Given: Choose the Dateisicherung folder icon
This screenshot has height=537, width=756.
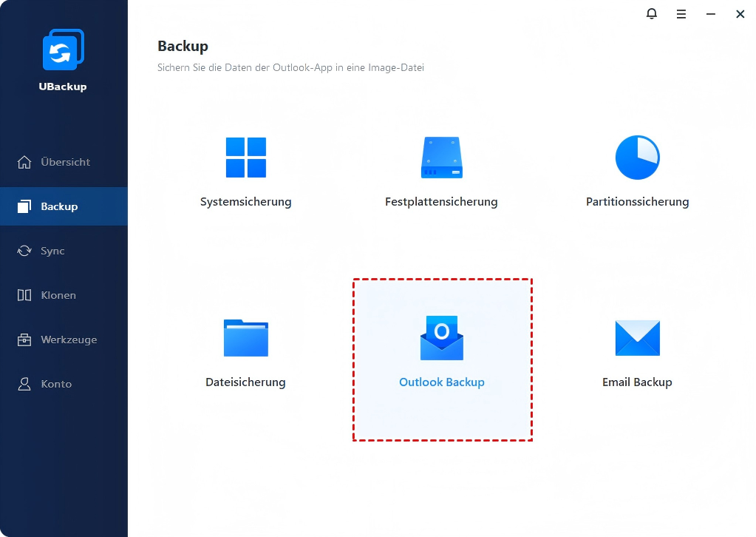Looking at the screenshot, I should [245, 338].
